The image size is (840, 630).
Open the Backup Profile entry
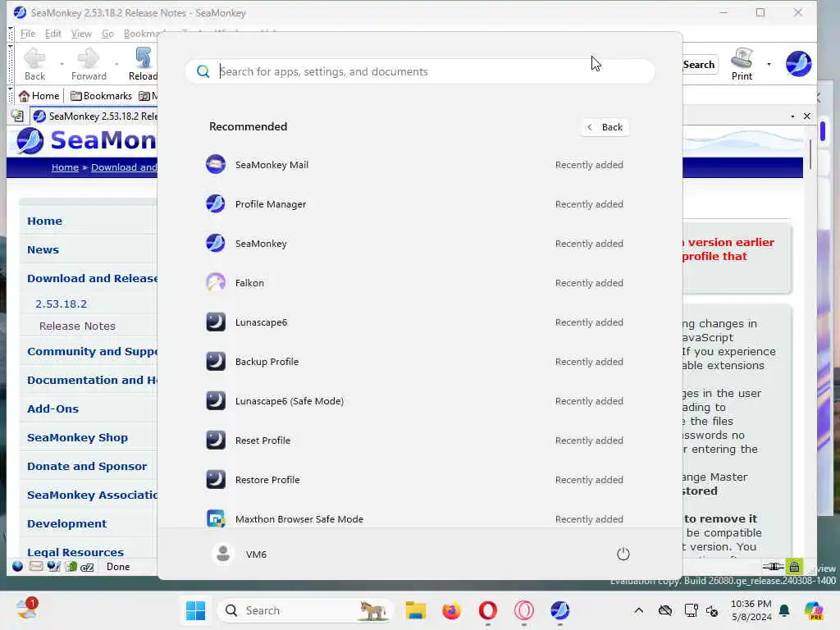416,362
